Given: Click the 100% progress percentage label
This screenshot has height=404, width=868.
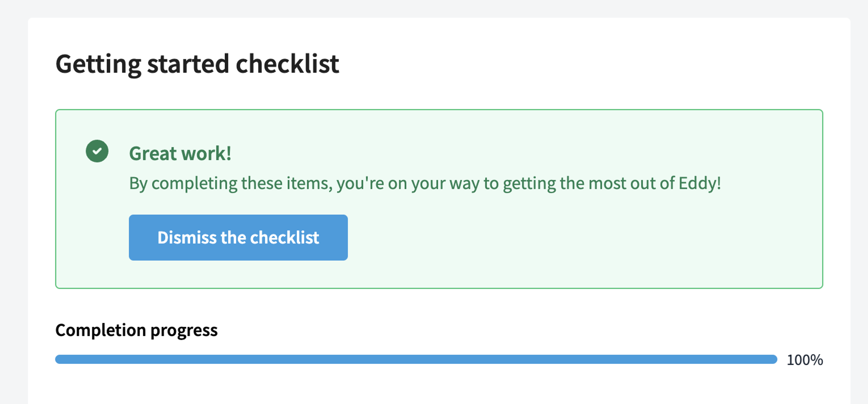Looking at the screenshot, I should 805,360.
